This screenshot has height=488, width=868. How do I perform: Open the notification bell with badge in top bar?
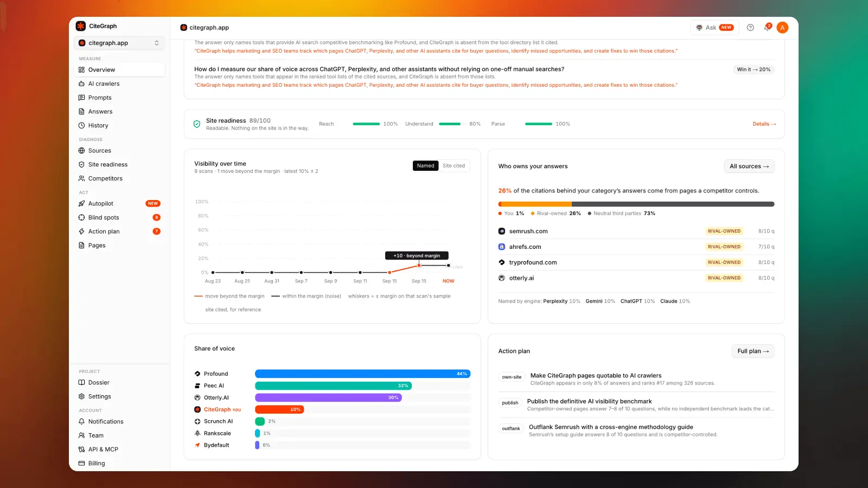point(767,27)
